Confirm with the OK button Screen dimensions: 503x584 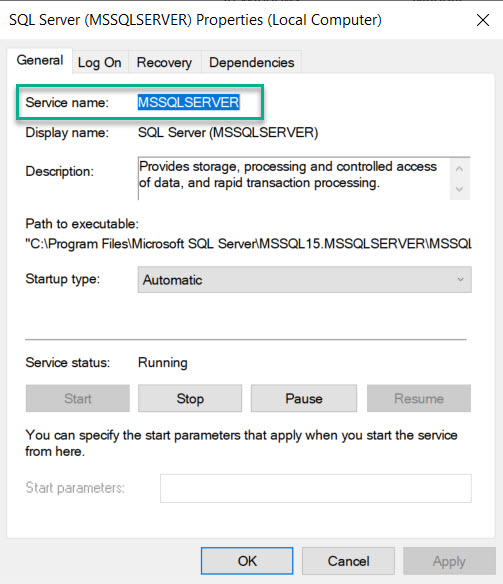point(247,561)
